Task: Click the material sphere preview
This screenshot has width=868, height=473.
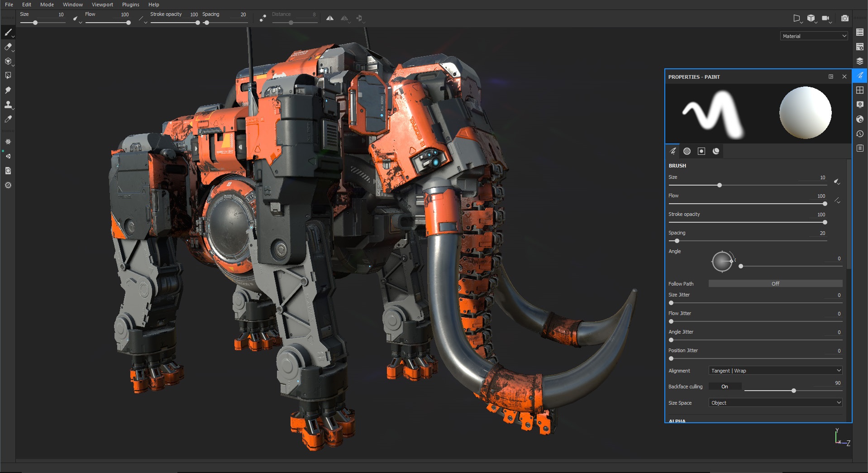Action: coord(805,113)
